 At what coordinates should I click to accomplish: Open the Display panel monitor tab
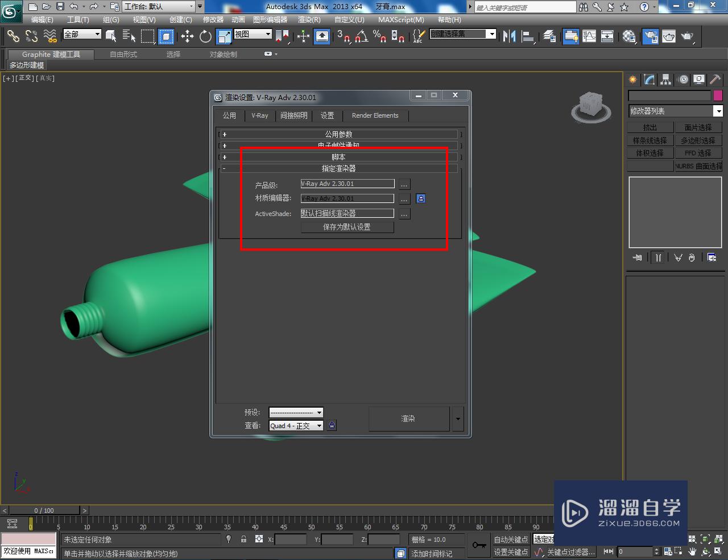point(699,80)
